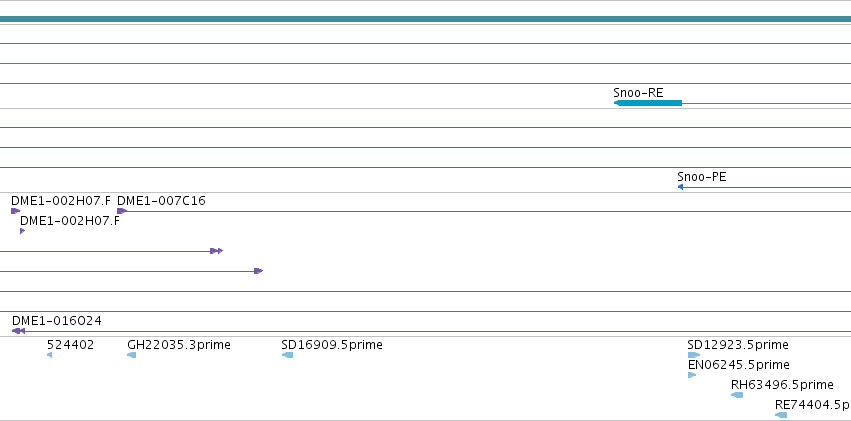Click the EN06245.5prime label

point(738,365)
